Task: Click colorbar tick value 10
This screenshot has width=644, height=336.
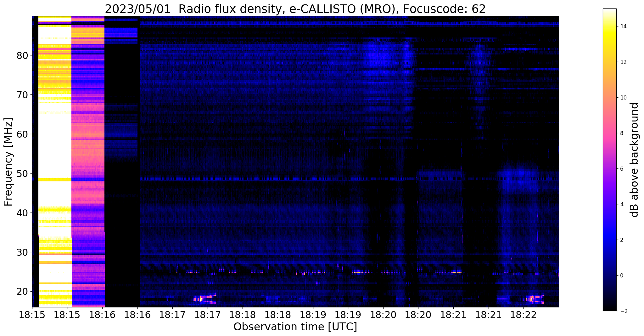Action: click(x=623, y=98)
